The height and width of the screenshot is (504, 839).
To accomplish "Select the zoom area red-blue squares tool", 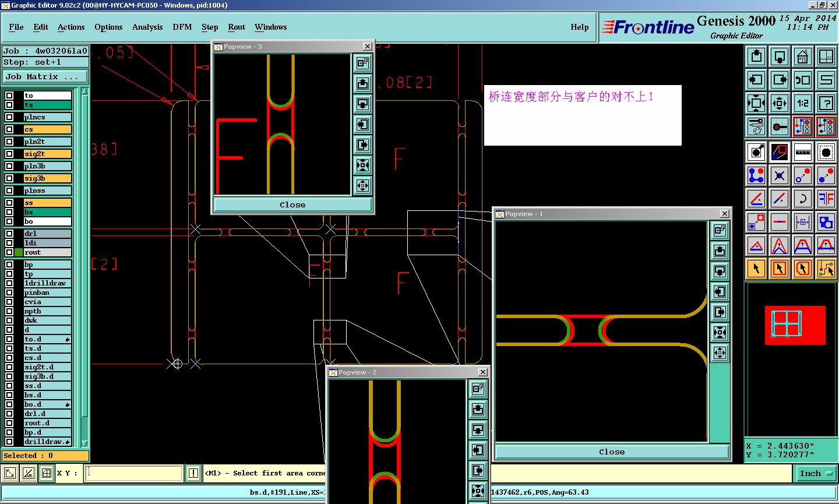I will (x=780, y=152).
